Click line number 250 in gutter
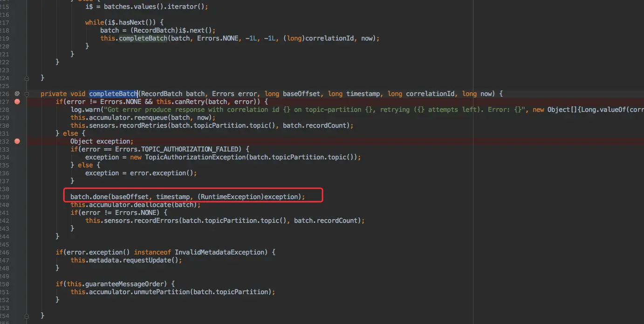 4,284
